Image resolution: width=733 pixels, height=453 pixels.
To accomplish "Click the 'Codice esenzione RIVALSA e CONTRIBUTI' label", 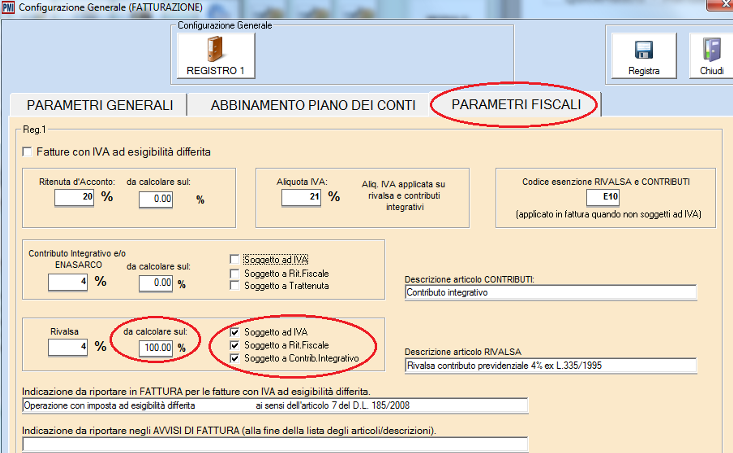I will point(606,182).
